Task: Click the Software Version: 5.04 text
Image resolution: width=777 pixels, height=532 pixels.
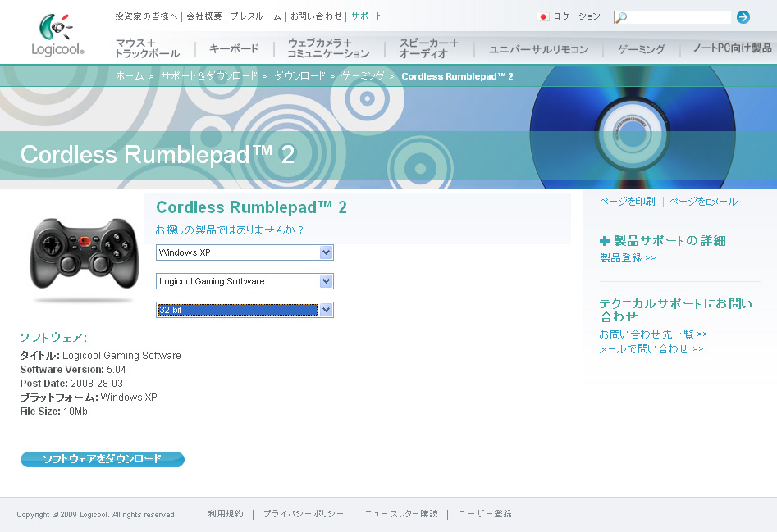Action: [73, 370]
